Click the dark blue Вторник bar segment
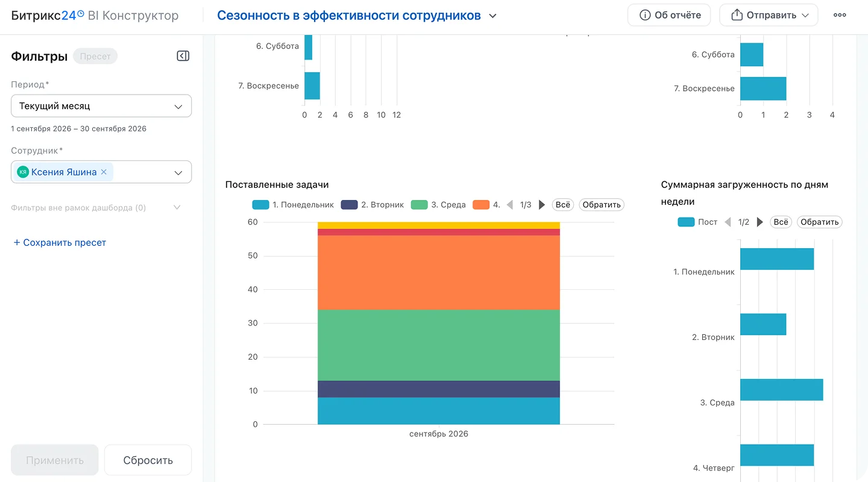The height and width of the screenshot is (482, 868). coord(439,389)
